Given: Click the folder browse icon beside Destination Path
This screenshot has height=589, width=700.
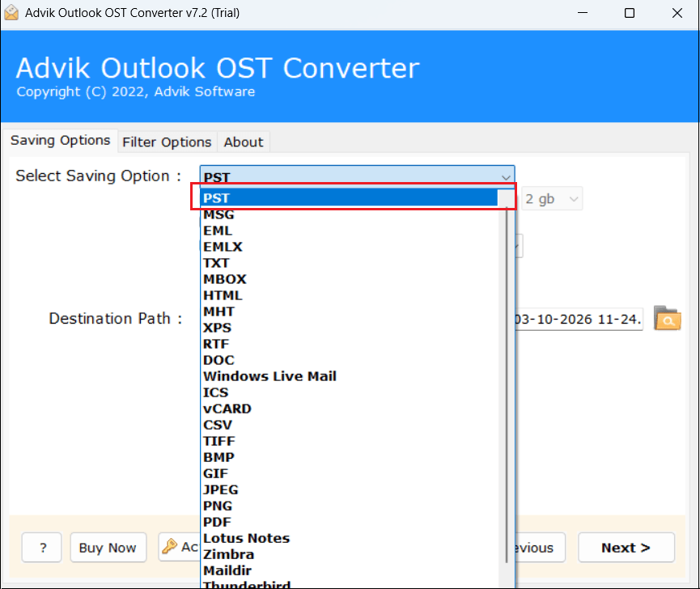Looking at the screenshot, I should click(x=667, y=318).
